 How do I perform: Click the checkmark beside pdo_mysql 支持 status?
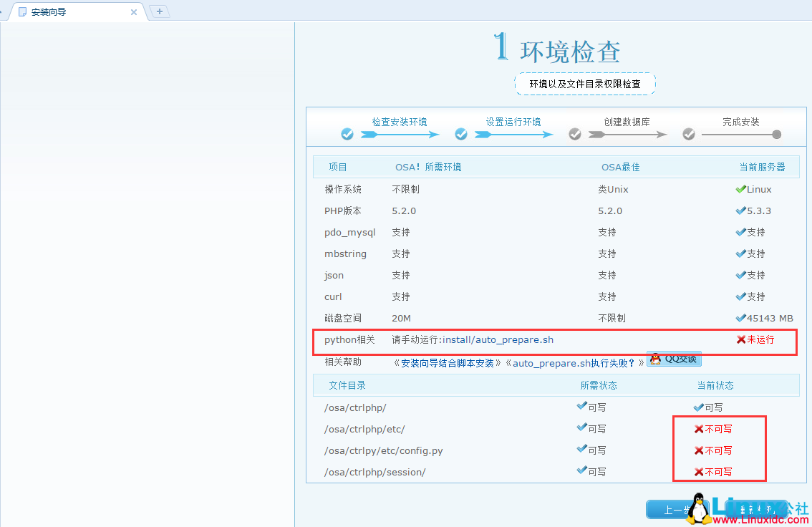point(742,232)
